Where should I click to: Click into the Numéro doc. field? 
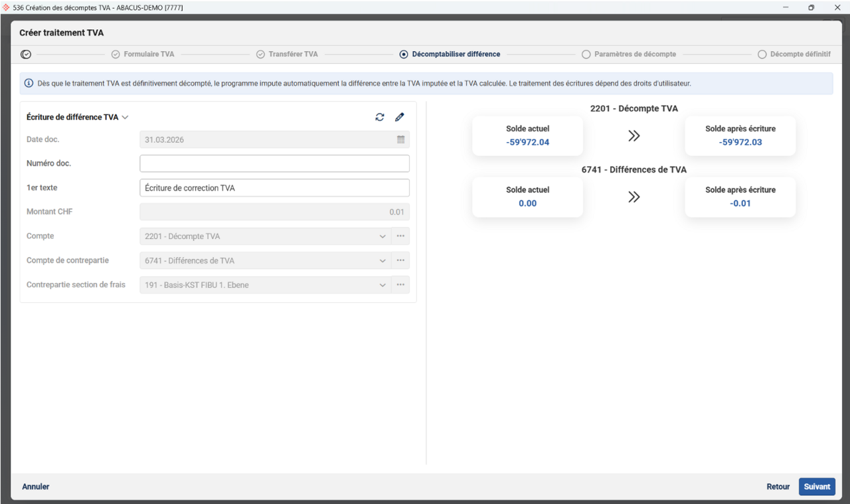(274, 163)
